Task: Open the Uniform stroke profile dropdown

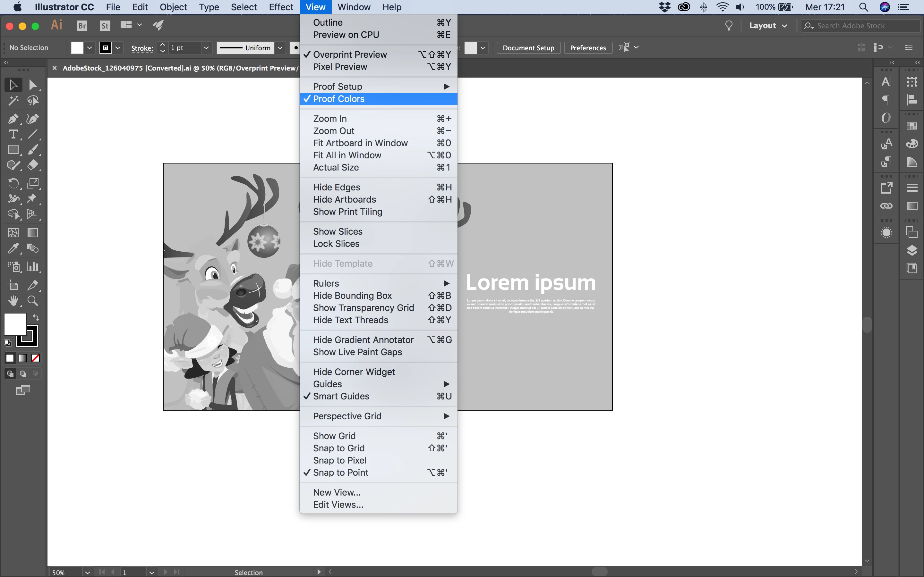Action: pyautogui.click(x=280, y=48)
